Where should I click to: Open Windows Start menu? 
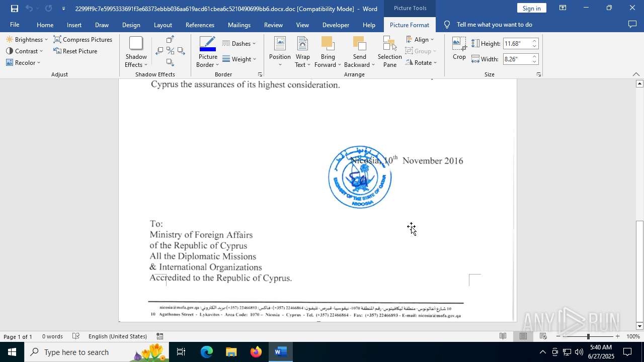click(12, 352)
